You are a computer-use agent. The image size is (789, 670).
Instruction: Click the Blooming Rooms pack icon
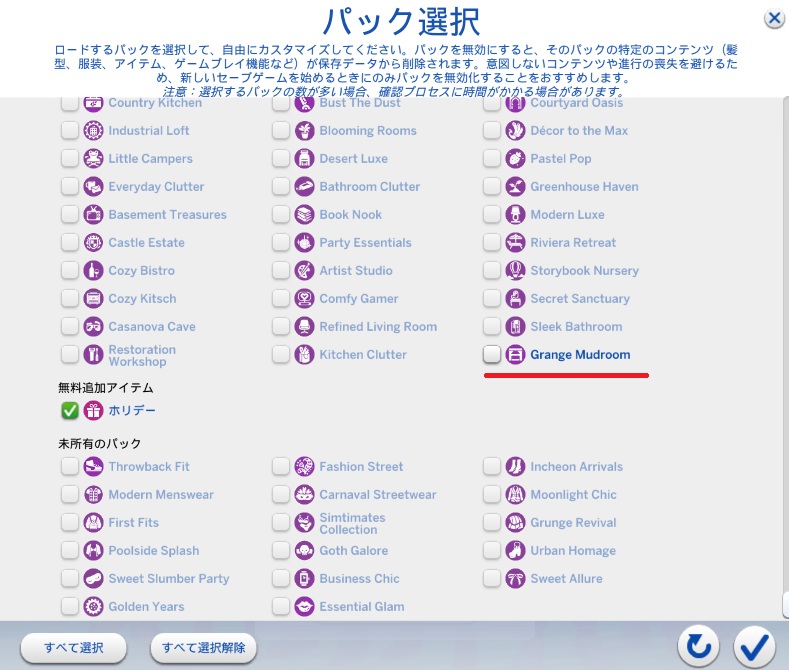(304, 131)
